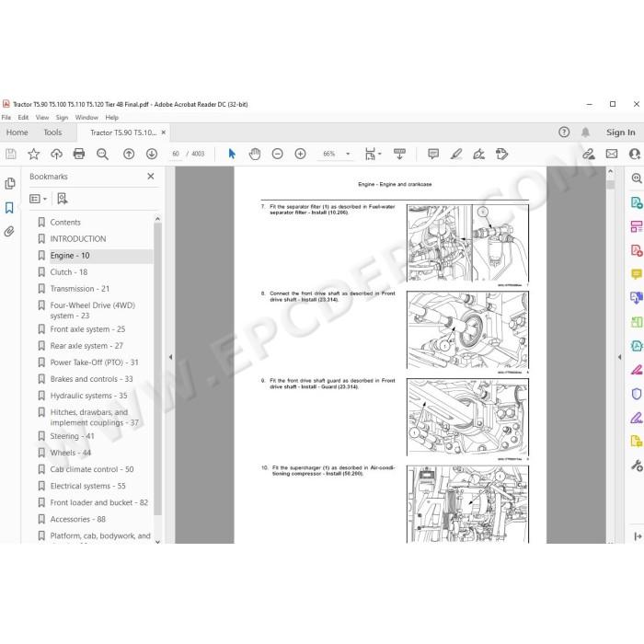Open the fit page options icon

click(x=373, y=154)
